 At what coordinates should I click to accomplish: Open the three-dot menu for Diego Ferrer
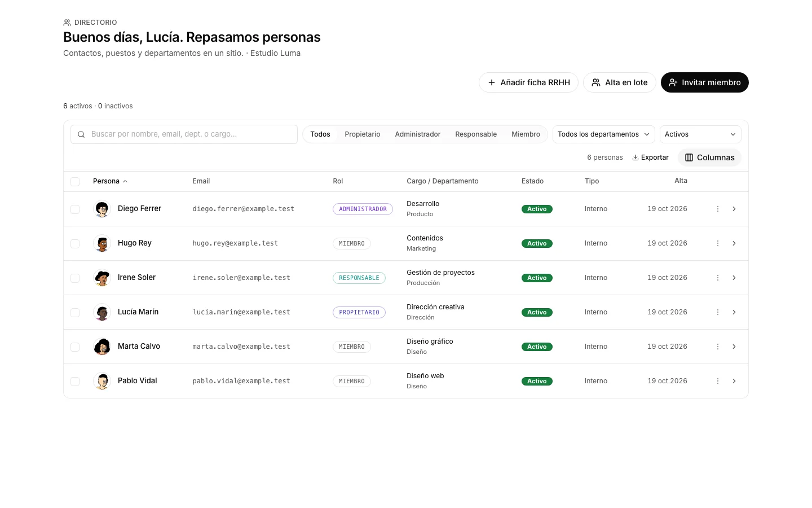coord(718,209)
